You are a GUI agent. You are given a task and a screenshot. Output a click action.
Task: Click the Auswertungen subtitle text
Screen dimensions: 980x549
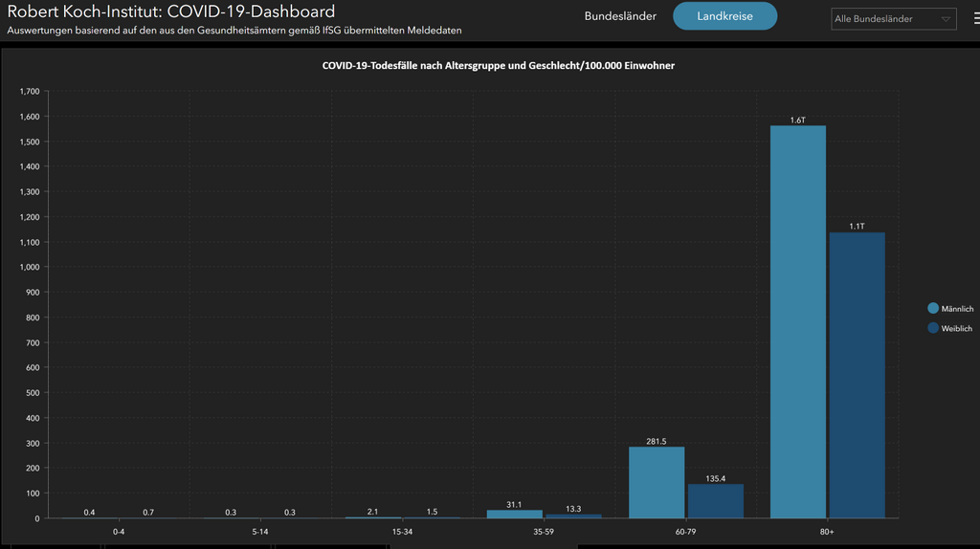coord(234,30)
